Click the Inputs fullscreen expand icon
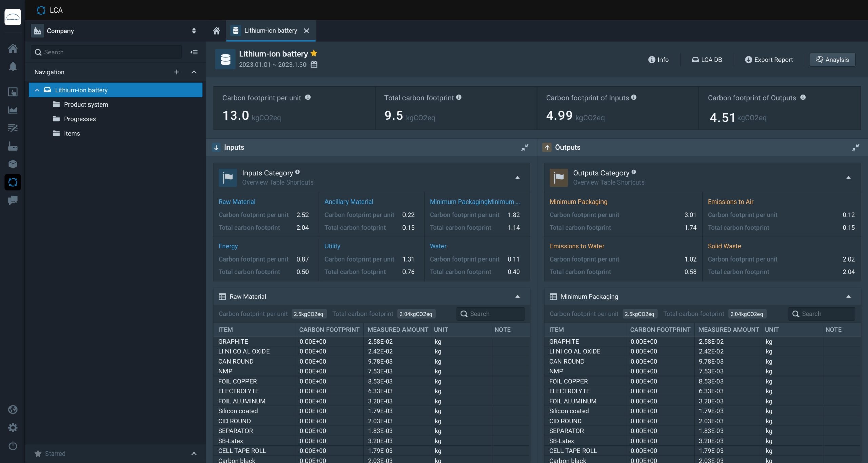The width and height of the screenshot is (868, 463). [525, 148]
